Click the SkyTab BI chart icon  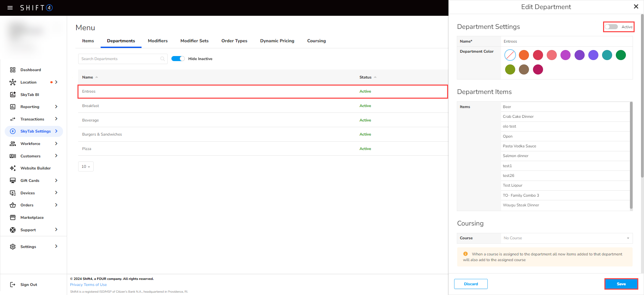pyautogui.click(x=13, y=95)
